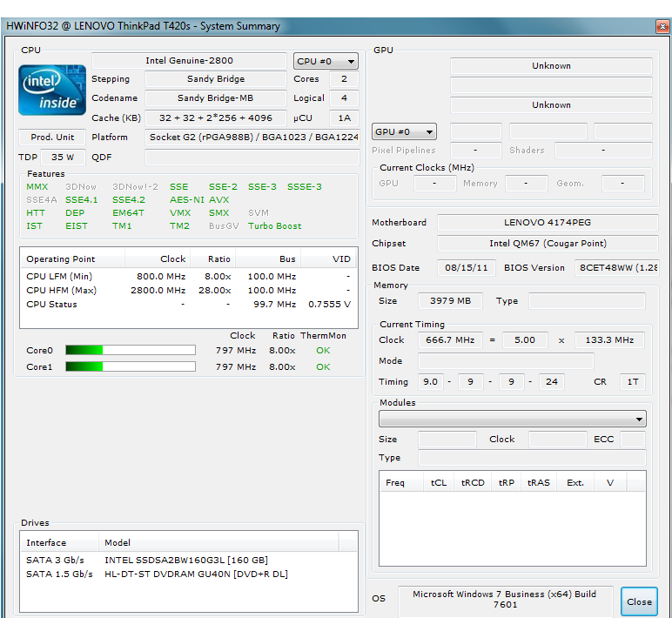Open the GPU #0 selector dropdown
Screen dimensions: 672x618
(404, 131)
